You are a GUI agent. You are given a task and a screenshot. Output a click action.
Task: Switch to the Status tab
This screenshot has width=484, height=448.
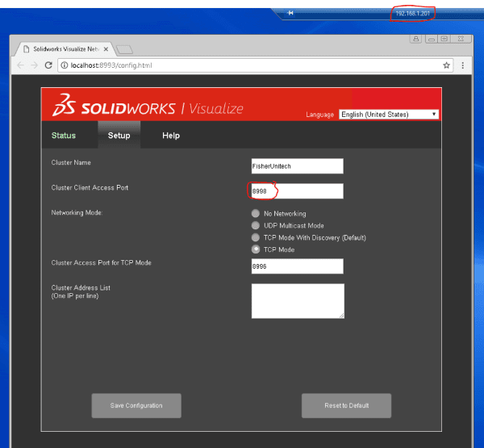pyautogui.click(x=64, y=136)
